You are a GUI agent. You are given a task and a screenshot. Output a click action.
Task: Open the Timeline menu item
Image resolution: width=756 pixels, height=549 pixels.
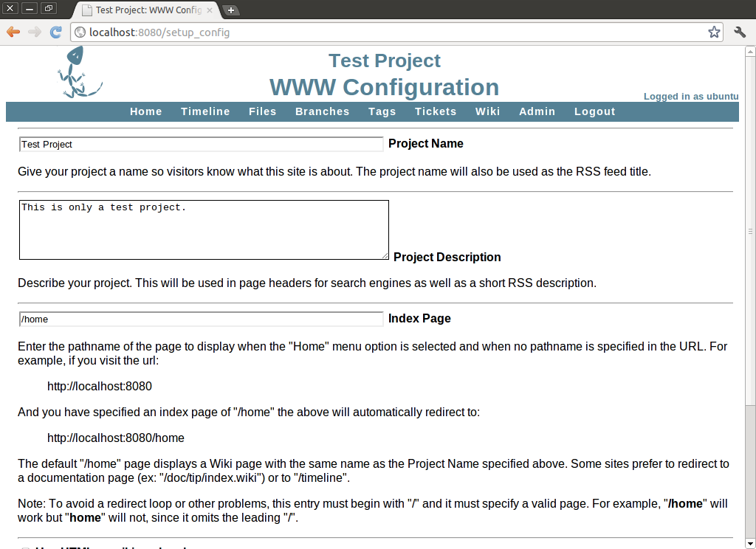click(205, 111)
